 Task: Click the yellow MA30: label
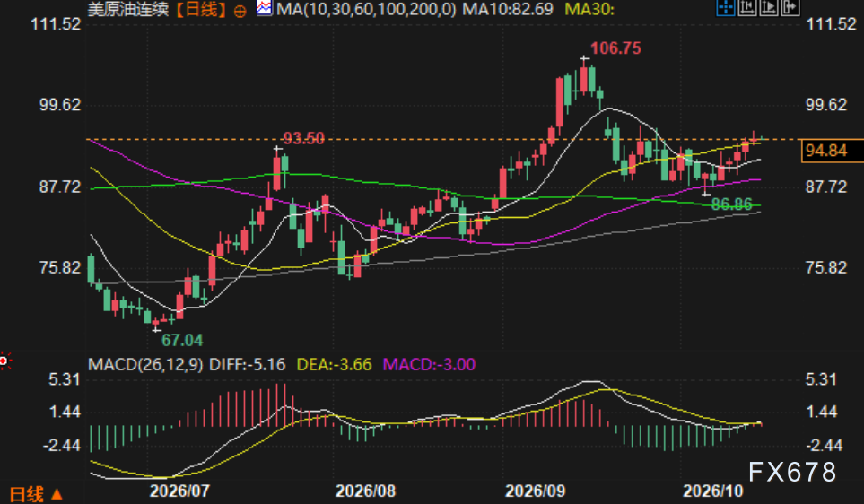click(589, 9)
